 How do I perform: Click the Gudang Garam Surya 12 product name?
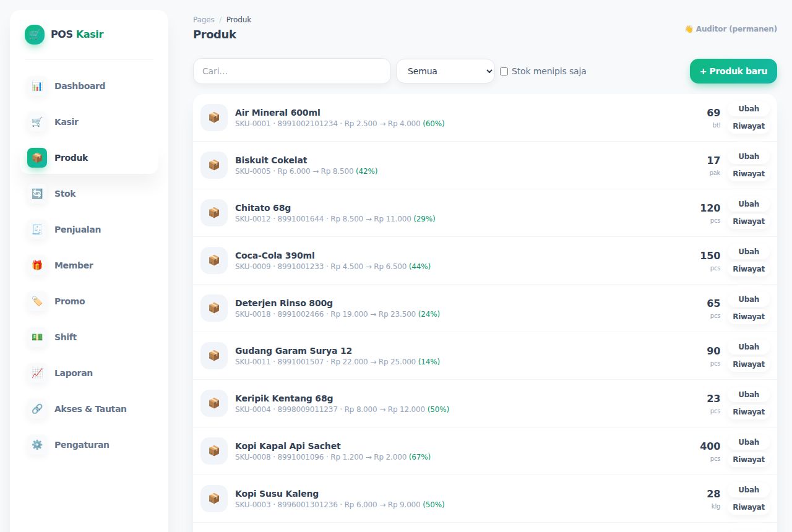293,351
